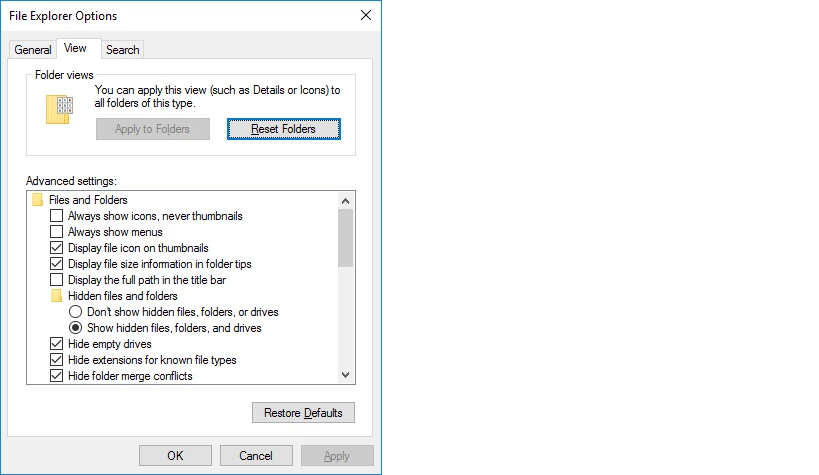The image size is (819, 475).
Task: Click the advanced settings scroll down arrow
Action: tap(345, 375)
